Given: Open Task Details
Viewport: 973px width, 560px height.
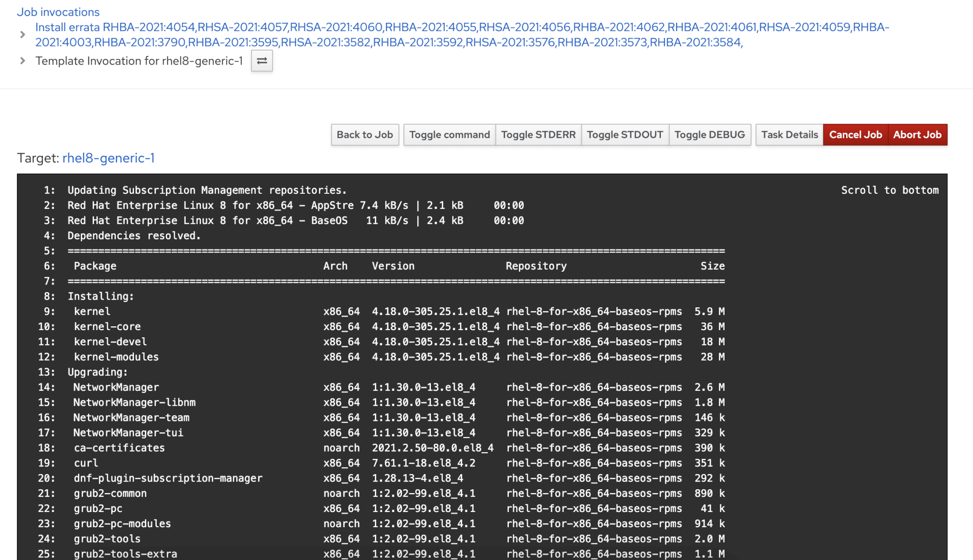Looking at the screenshot, I should 789,135.
